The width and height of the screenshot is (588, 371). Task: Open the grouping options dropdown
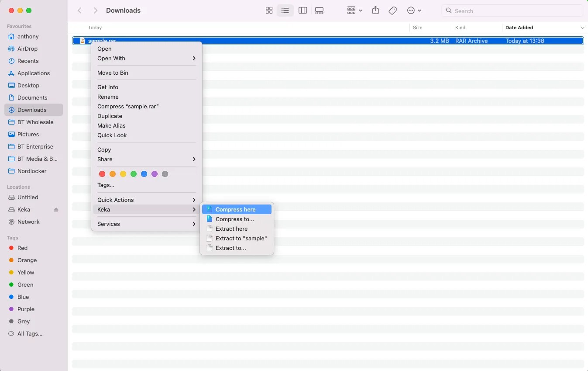click(354, 10)
